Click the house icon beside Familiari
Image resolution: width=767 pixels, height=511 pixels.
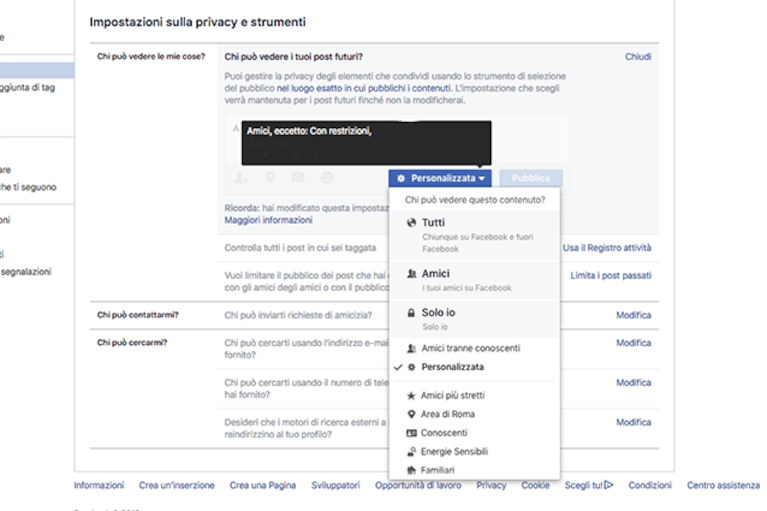tap(411, 470)
